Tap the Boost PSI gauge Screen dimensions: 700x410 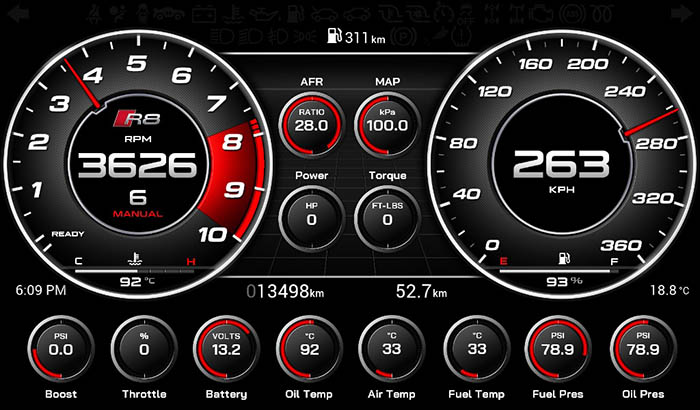click(60, 348)
